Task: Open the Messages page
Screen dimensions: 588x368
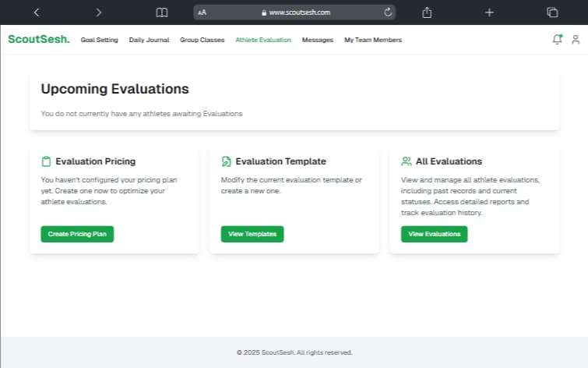Action: tap(318, 40)
